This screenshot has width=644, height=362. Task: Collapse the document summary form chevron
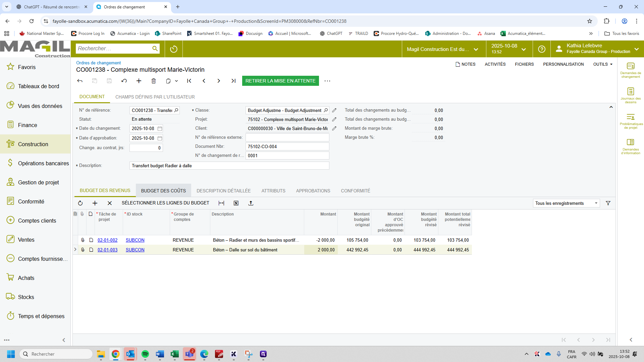pyautogui.click(x=611, y=107)
